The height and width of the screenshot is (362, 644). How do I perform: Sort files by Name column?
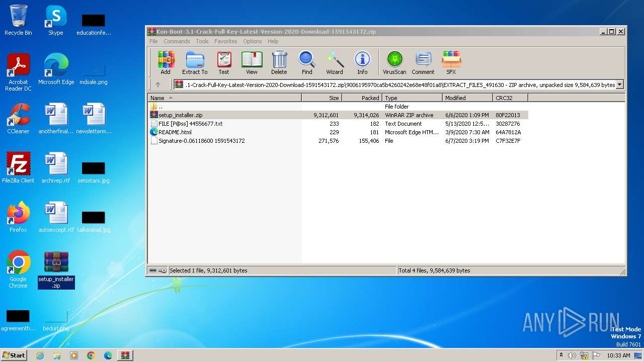224,98
